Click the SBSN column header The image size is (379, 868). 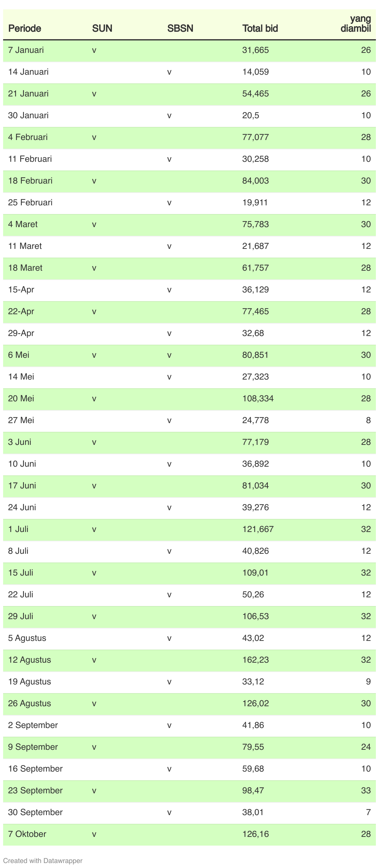point(180,28)
